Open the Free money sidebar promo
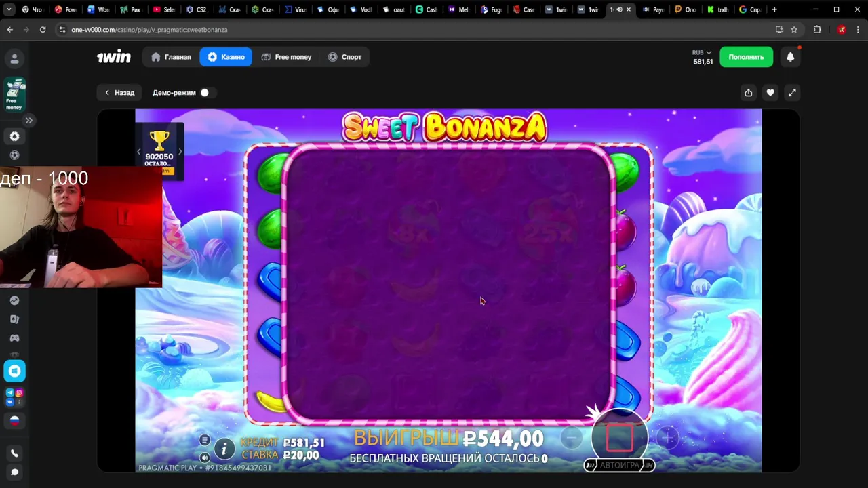The height and width of the screenshot is (488, 868). tap(14, 95)
